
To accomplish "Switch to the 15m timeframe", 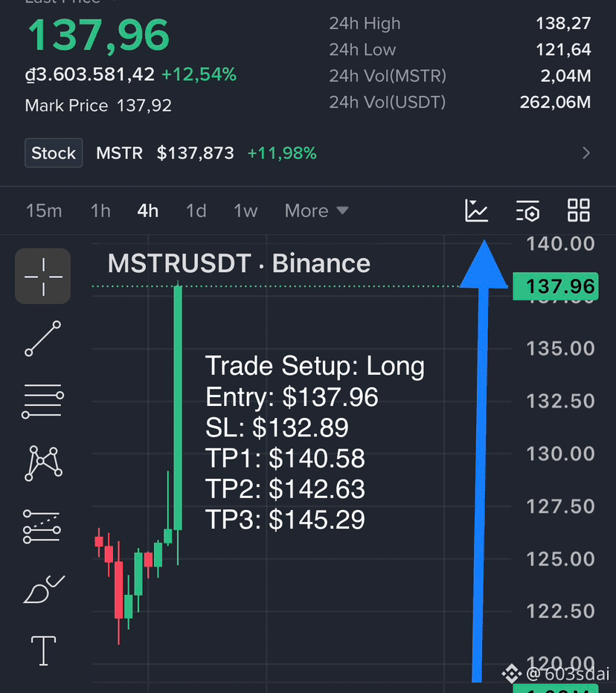I will click(44, 211).
